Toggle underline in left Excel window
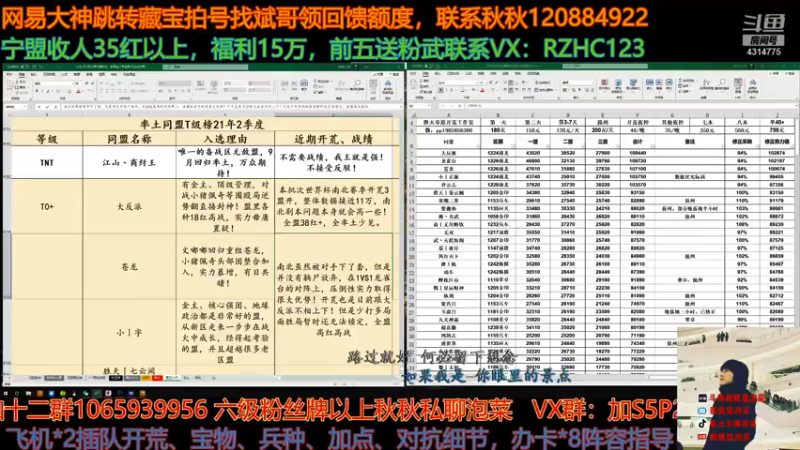 [49, 91]
